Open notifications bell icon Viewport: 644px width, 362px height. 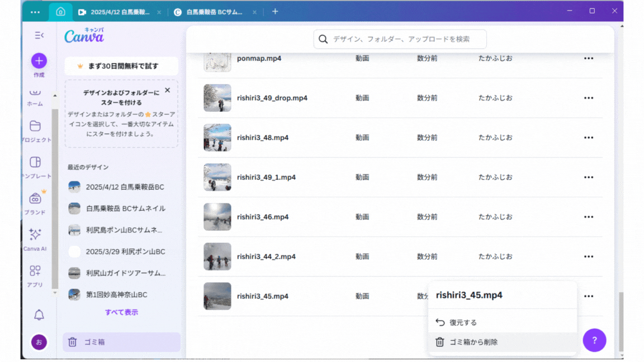39,315
